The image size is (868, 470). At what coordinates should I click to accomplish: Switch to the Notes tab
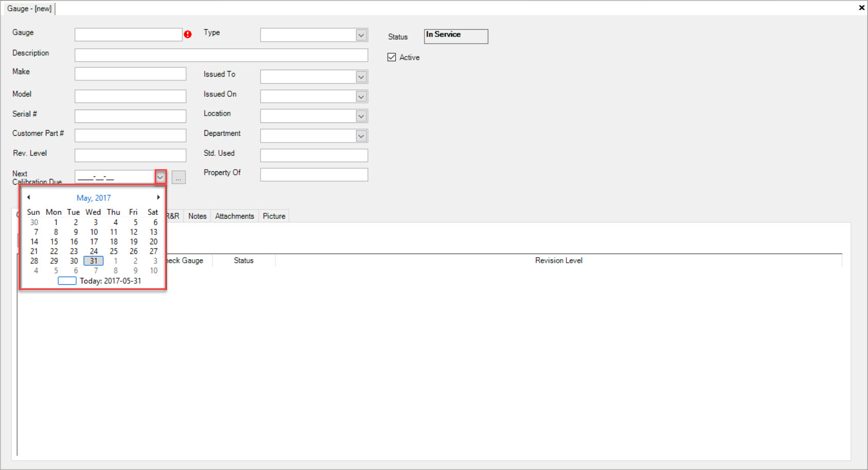197,216
